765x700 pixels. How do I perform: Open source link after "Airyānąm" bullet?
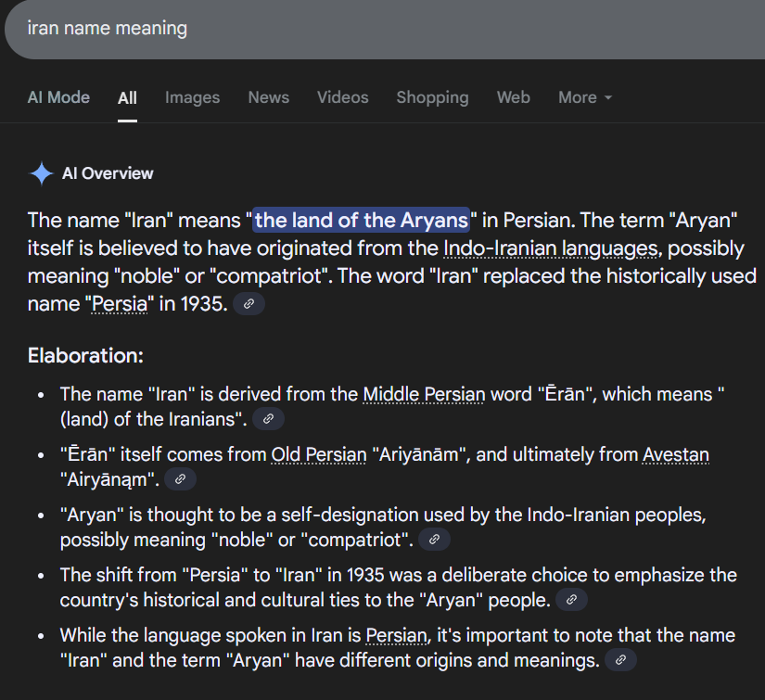click(181, 479)
